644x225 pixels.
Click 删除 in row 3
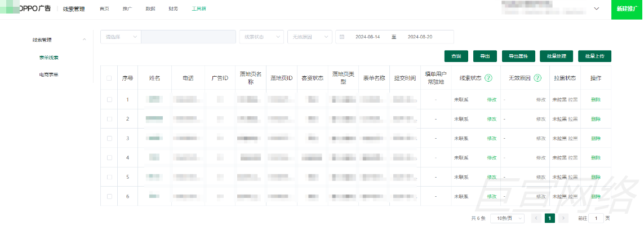coord(596,138)
